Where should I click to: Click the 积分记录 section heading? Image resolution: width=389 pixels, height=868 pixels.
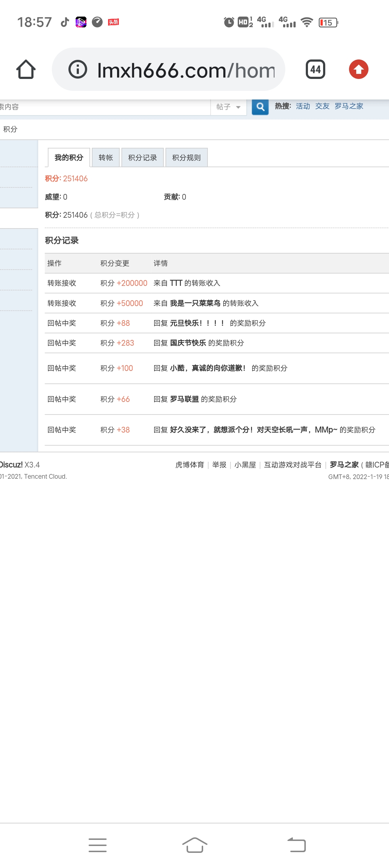(x=62, y=241)
